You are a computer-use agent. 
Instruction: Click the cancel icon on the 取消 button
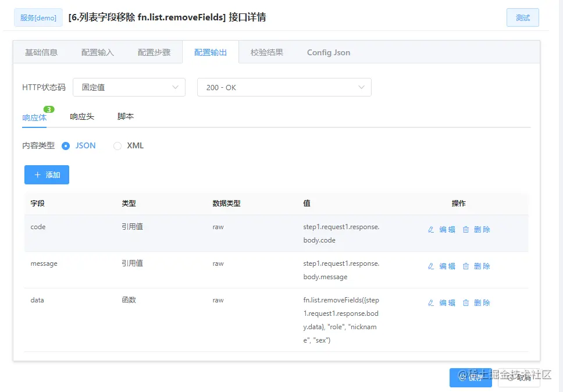(511, 377)
